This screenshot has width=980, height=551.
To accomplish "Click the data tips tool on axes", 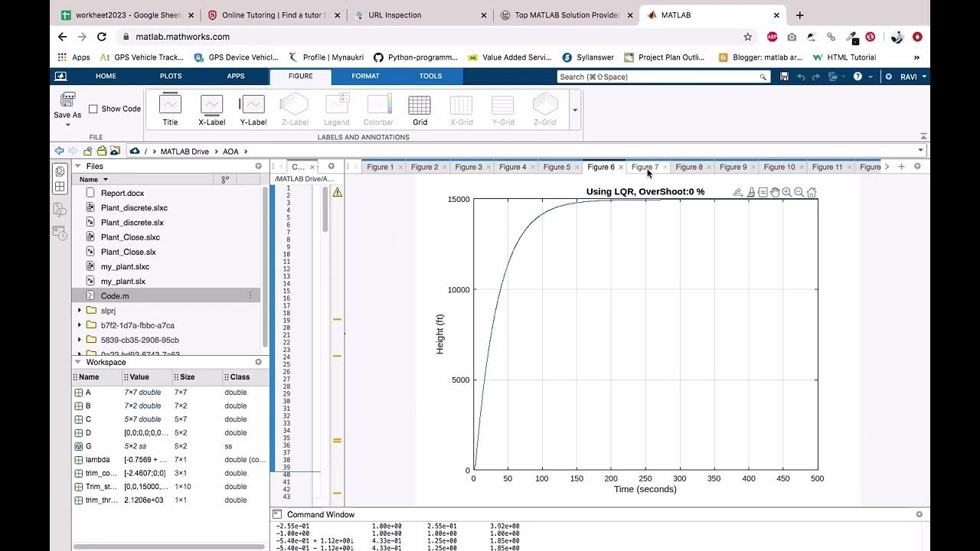I will click(x=763, y=192).
